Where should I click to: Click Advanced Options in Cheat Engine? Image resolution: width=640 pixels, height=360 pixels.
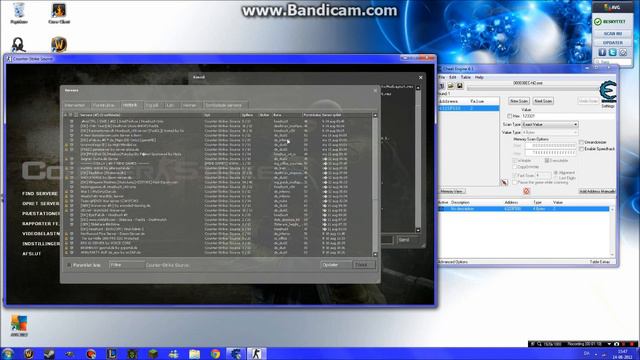coord(453,262)
